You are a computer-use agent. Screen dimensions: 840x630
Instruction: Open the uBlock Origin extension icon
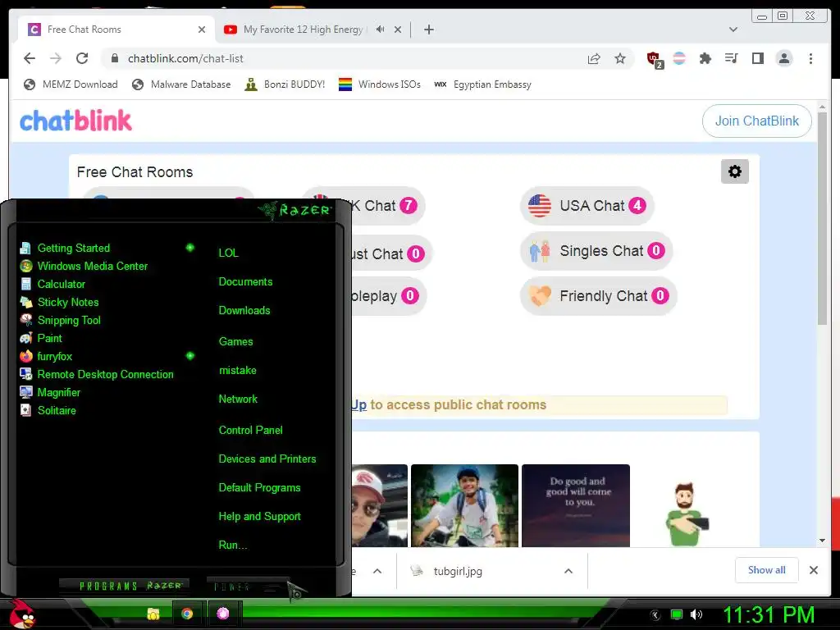pyautogui.click(x=655, y=59)
